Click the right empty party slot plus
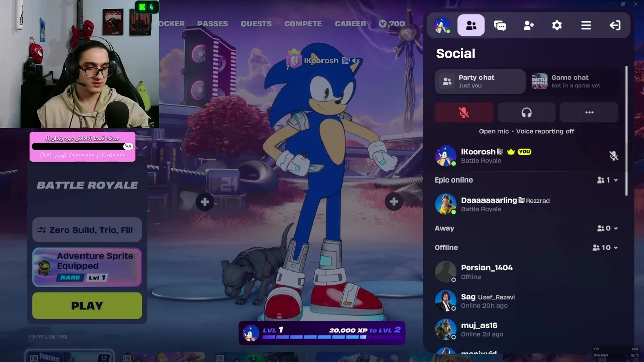 (393, 202)
